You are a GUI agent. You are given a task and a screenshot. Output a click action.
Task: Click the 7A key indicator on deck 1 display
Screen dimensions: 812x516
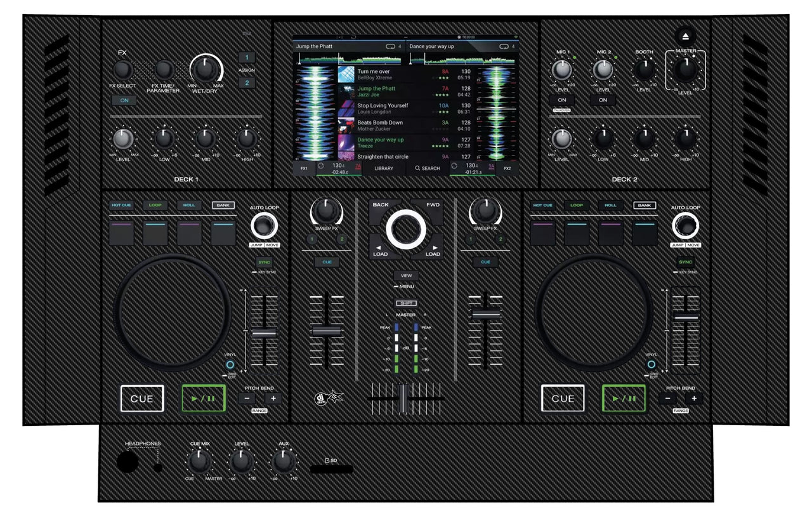click(358, 166)
